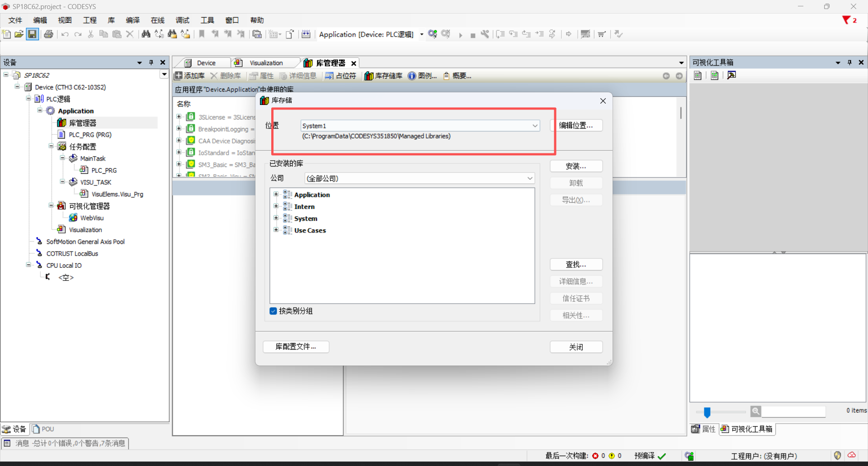Viewport: 868px width, 466px height.
Task: Open the messages bar at the bottom
Action: [65, 443]
